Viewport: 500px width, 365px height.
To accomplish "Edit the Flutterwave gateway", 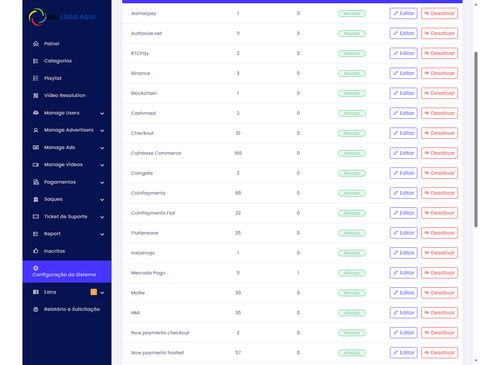I will [403, 233].
